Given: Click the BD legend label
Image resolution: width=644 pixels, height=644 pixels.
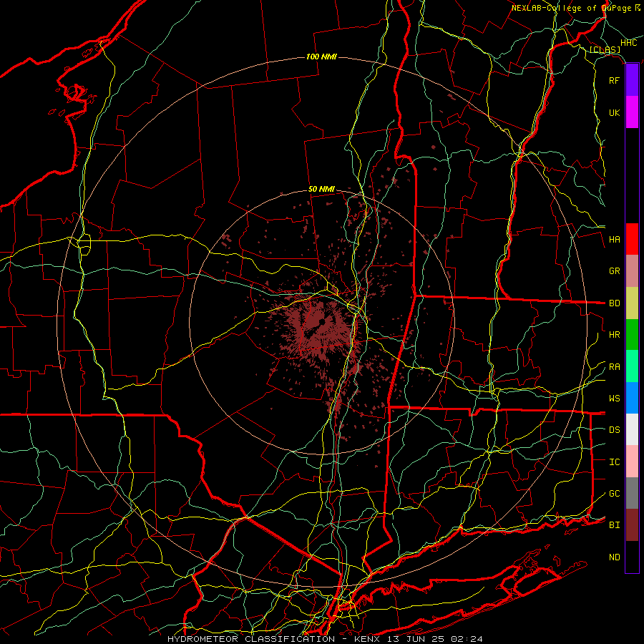Looking at the screenshot, I should pos(615,303).
